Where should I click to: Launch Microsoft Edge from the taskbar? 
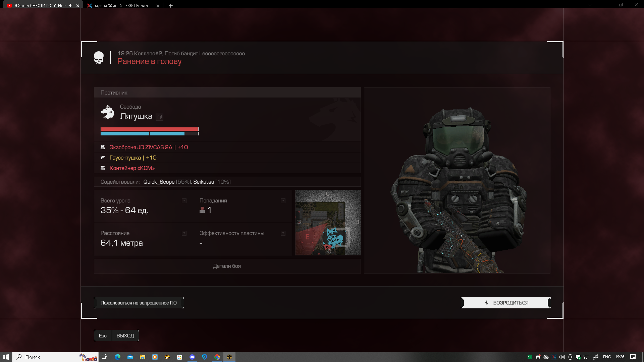[x=117, y=357]
